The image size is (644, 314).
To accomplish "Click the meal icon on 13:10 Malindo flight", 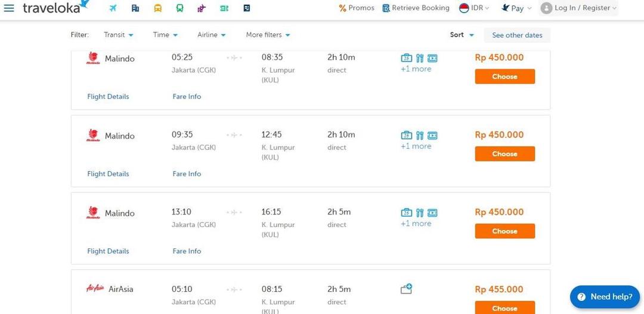I will click(x=419, y=213).
